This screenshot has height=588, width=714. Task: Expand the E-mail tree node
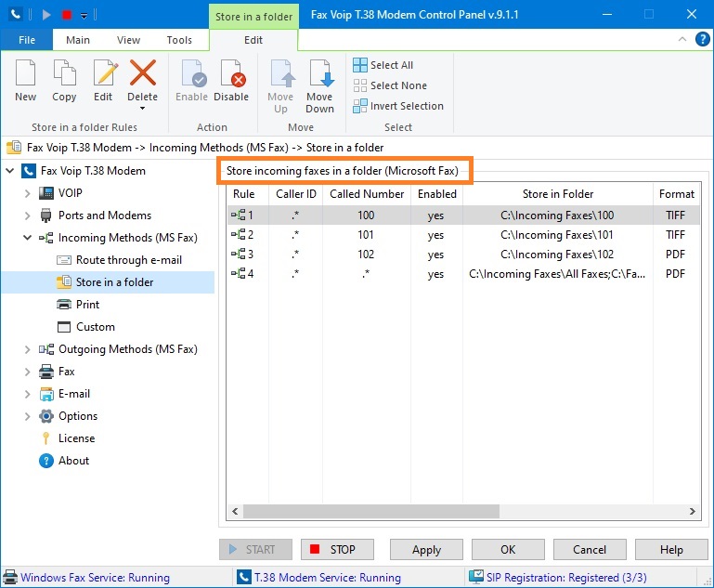click(27, 394)
